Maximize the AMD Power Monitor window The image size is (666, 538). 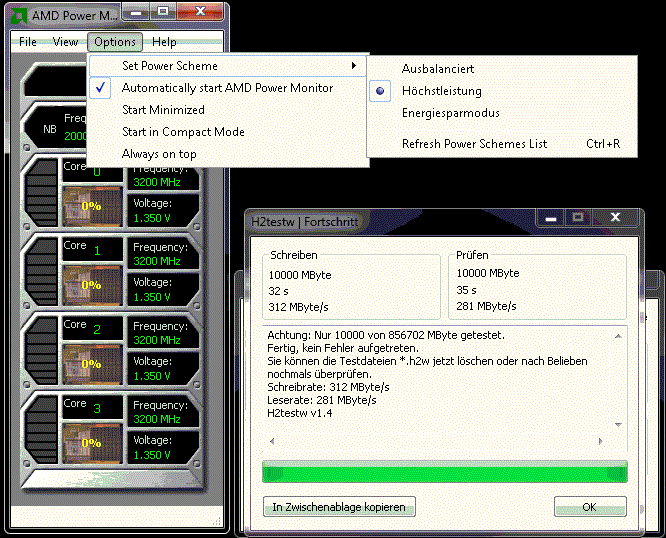(163, 12)
